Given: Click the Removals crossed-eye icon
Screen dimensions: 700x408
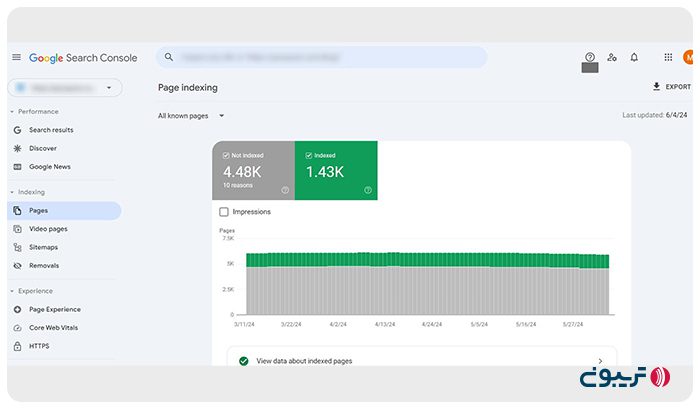Looking at the screenshot, I should [x=17, y=266].
